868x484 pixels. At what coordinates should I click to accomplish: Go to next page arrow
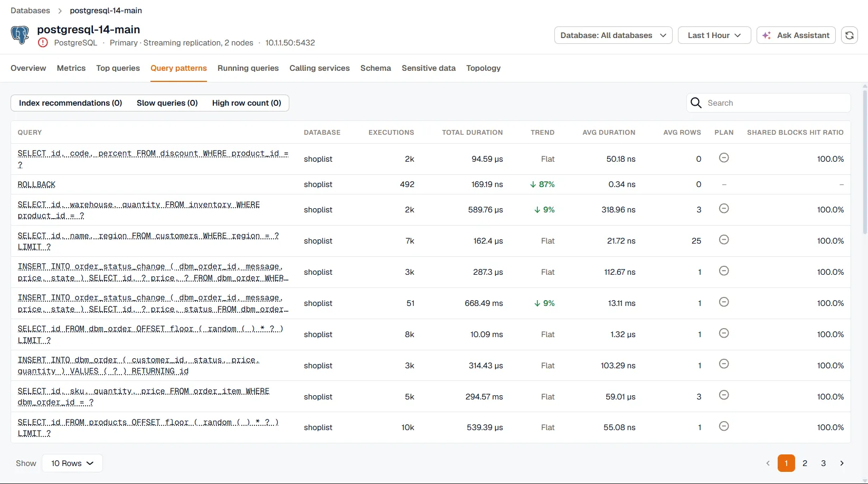pos(842,463)
